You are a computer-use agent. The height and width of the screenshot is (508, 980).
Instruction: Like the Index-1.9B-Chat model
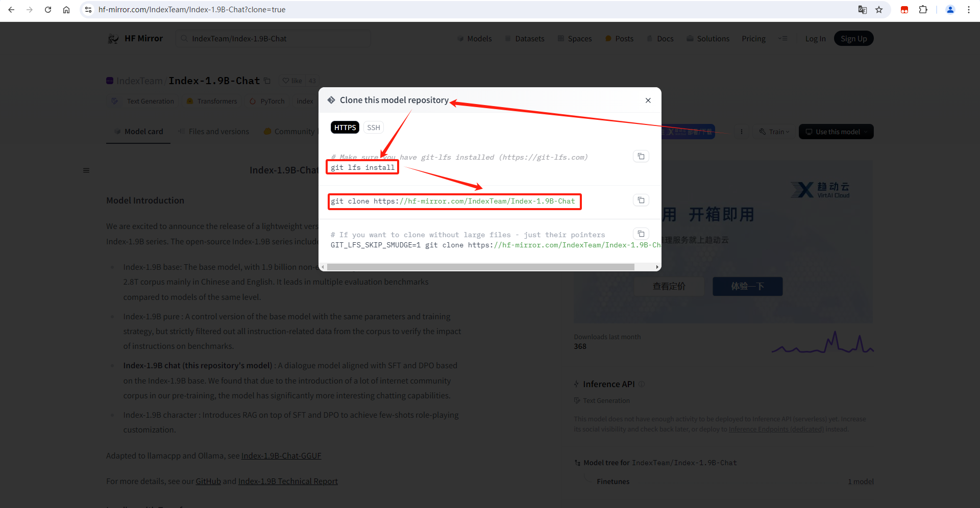point(292,81)
